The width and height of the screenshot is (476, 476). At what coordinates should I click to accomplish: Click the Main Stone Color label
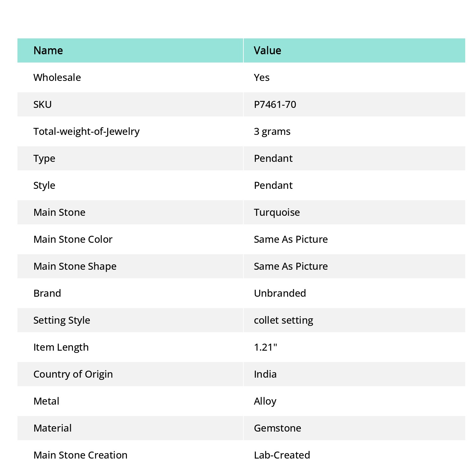coord(73,239)
